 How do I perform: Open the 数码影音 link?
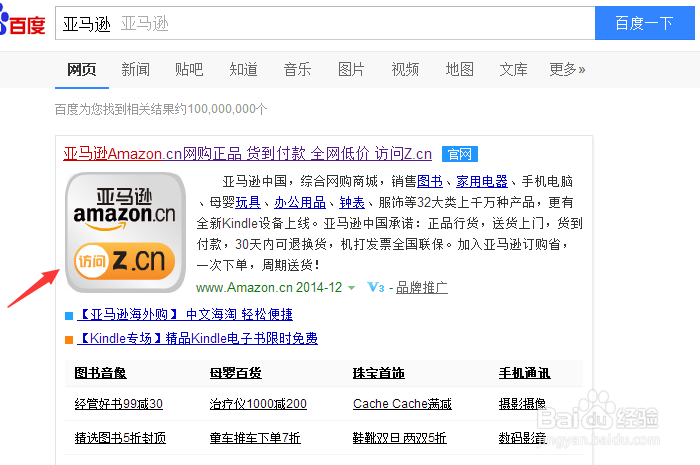(x=522, y=438)
